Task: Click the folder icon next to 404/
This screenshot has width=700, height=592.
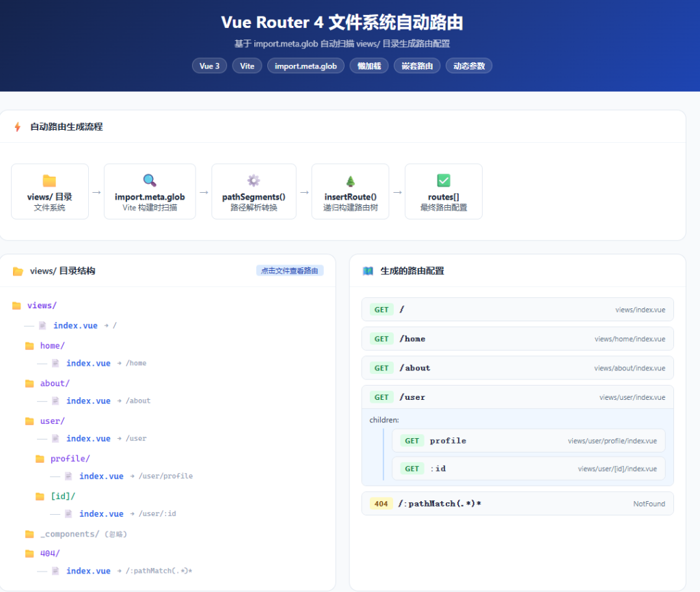Action: [29, 554]
